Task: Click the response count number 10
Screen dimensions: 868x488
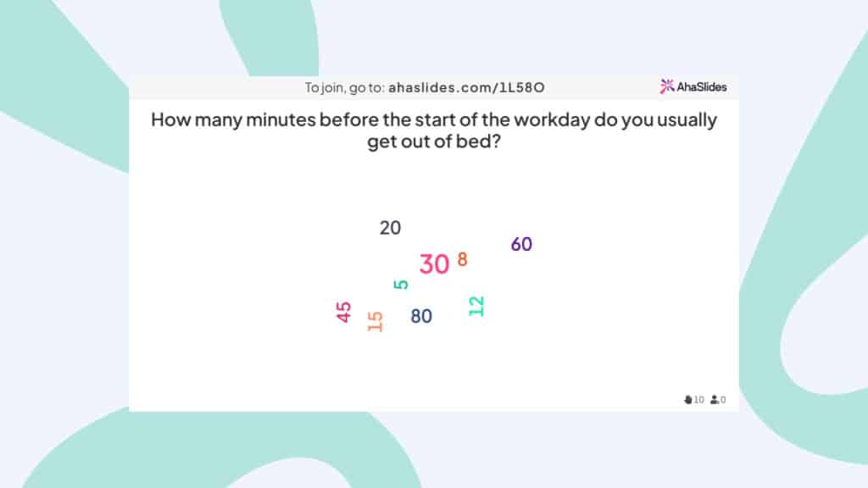Action: point(699,400)
